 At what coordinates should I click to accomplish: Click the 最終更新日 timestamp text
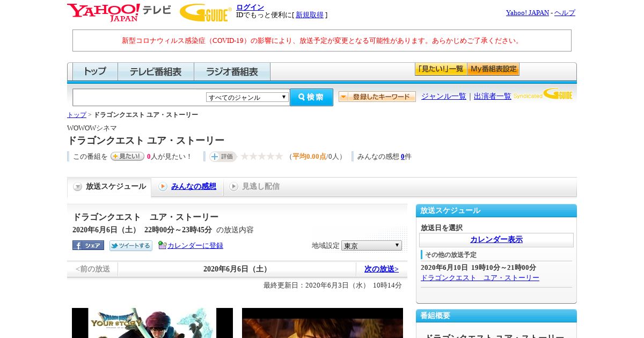click(x=333, y=285)
